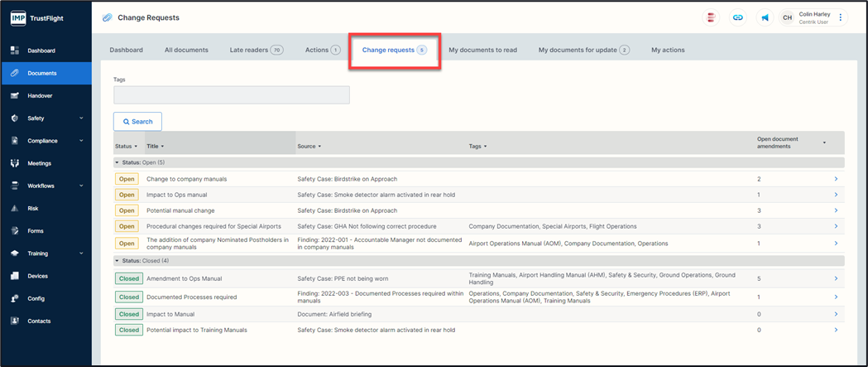Open Handover from the sidebar
This screenshot has width=868, height=367.
point(40,96)
